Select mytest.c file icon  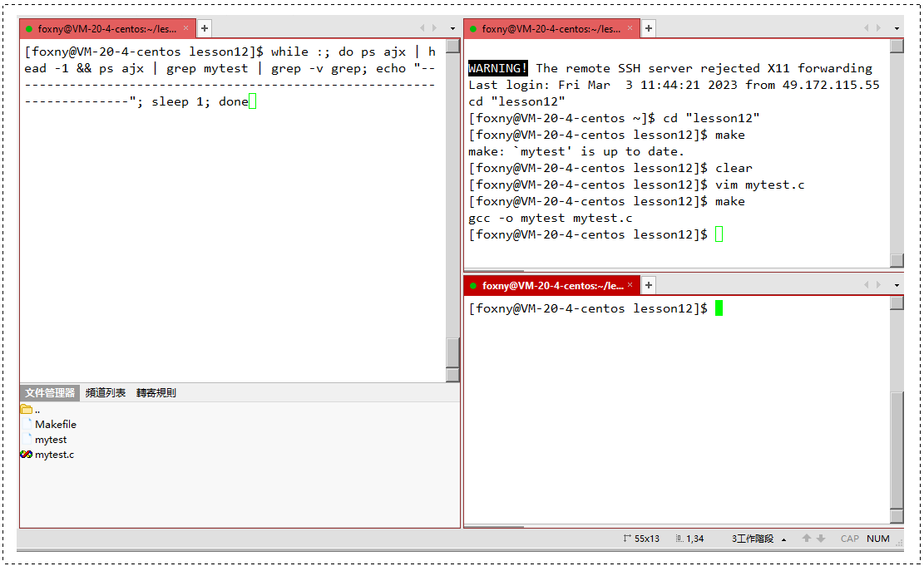(26, 455)
